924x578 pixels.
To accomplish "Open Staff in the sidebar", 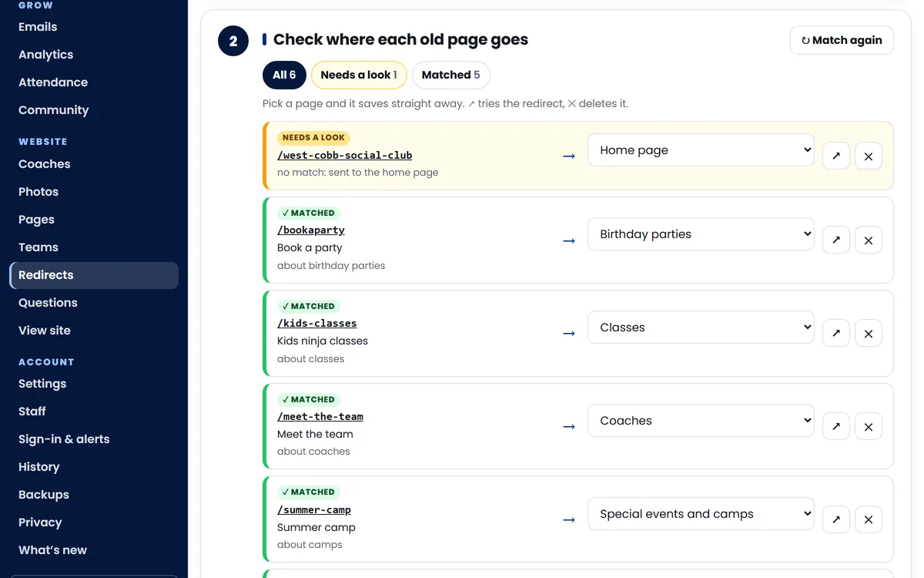I will 94,412.
